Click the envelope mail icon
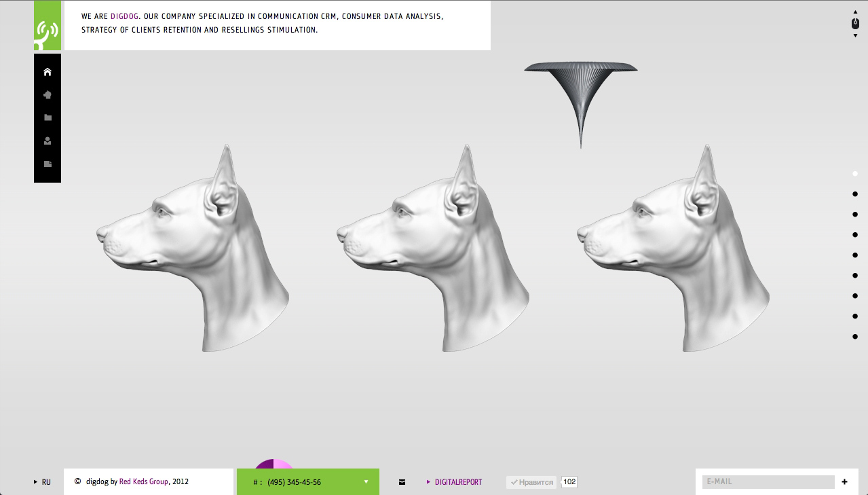This screenshot has width=868, height=495. tap(402, 482)
